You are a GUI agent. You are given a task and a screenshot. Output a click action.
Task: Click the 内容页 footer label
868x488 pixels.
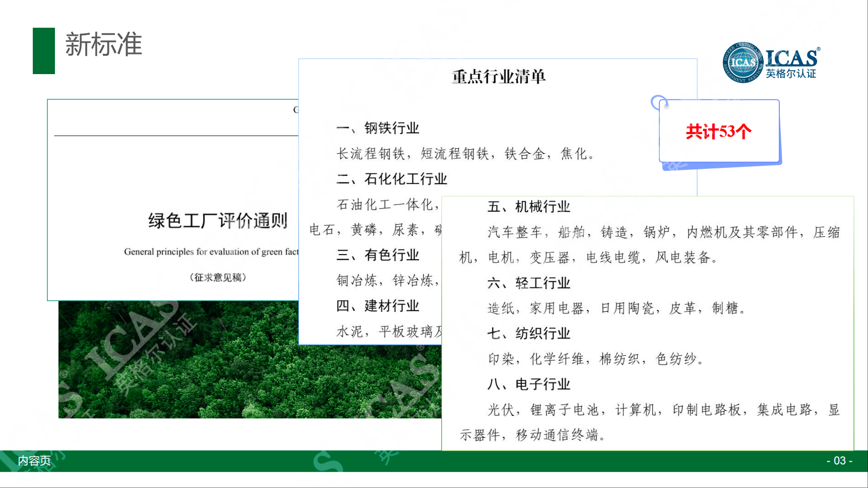pyautogui.click(x=34, y=461)
